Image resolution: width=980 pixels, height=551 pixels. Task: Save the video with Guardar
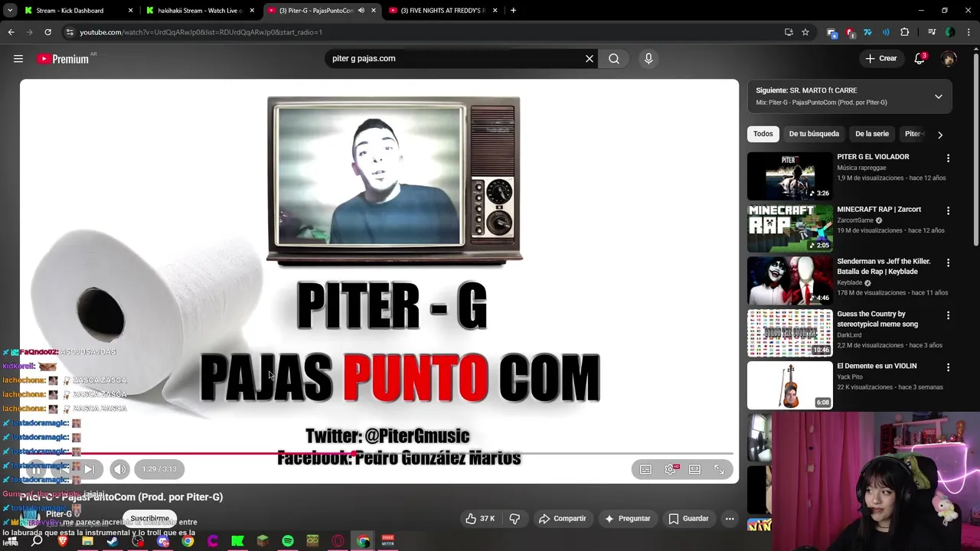pyautogui.click(x=688, y=519)
